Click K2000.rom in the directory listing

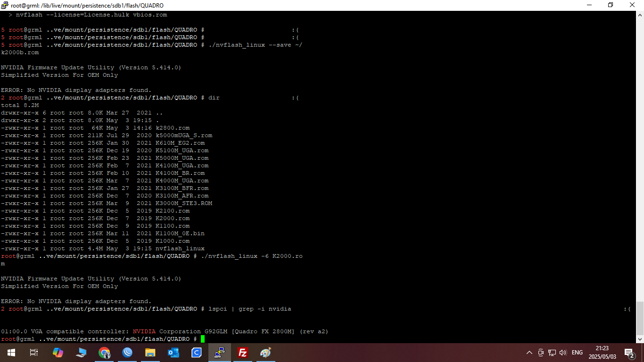click(173, 218)
